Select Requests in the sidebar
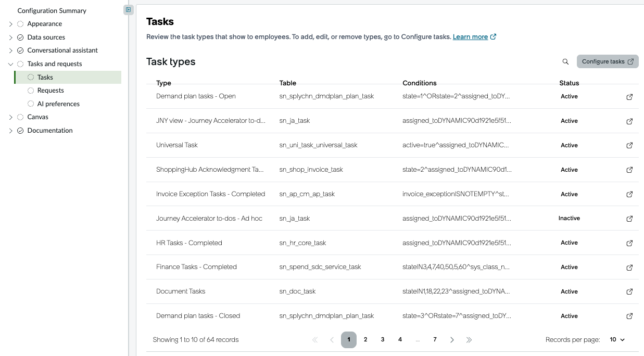This screenshot has width=644, height=356. point(50,91)
